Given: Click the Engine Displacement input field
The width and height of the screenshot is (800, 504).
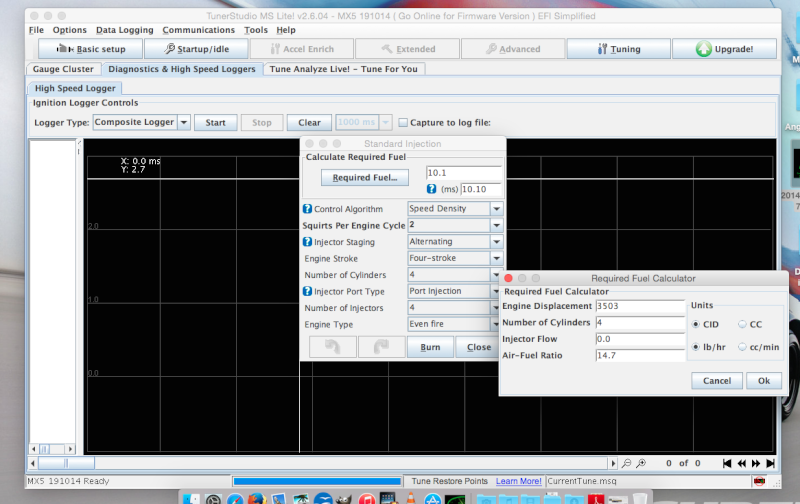Looking at the screenshot, I should click(640, 306).
